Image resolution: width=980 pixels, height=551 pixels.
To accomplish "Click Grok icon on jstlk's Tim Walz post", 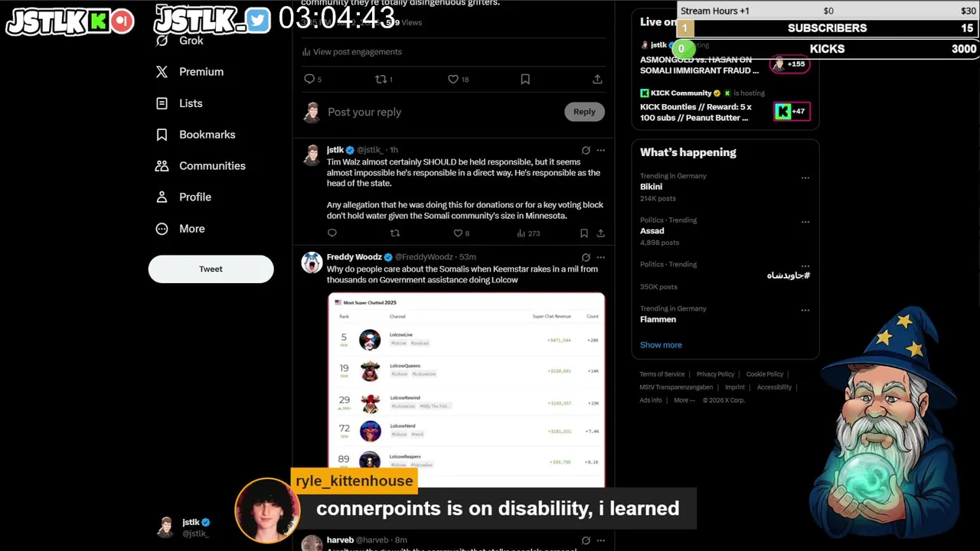I will click(586, 150).
